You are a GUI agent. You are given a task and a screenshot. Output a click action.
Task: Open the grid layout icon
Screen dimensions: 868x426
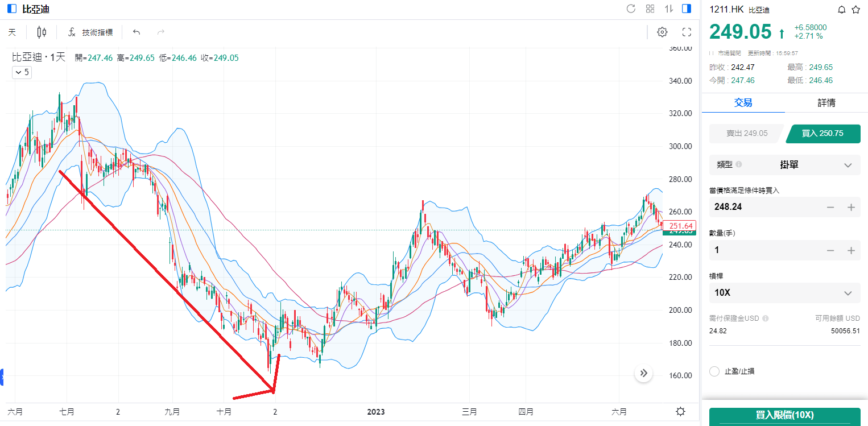650,9
